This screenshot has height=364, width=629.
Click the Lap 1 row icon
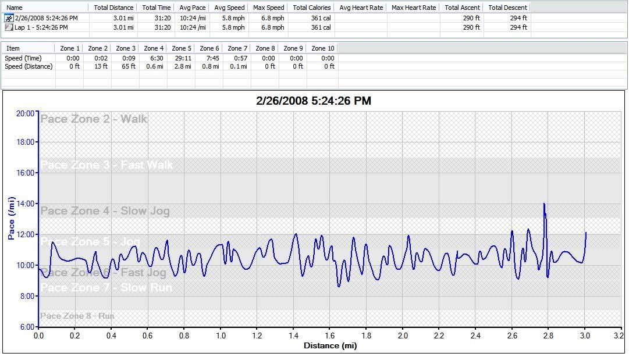click(x=8, y=27)
